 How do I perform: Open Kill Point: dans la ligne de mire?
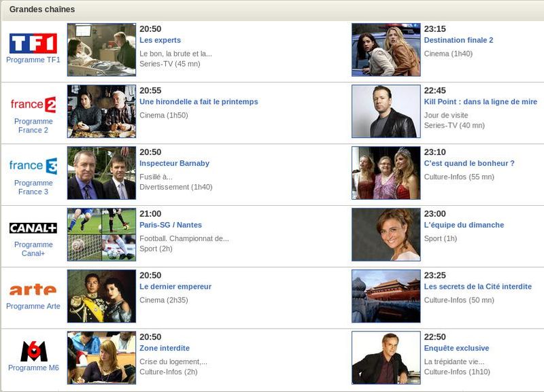point(480,102)
